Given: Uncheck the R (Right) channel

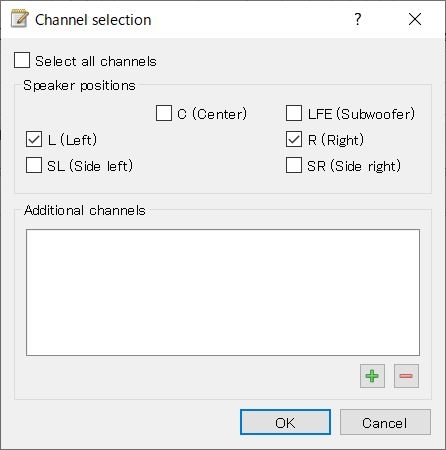Looking at the screenshot, I should pyautogui.click(x=294, y=139).
